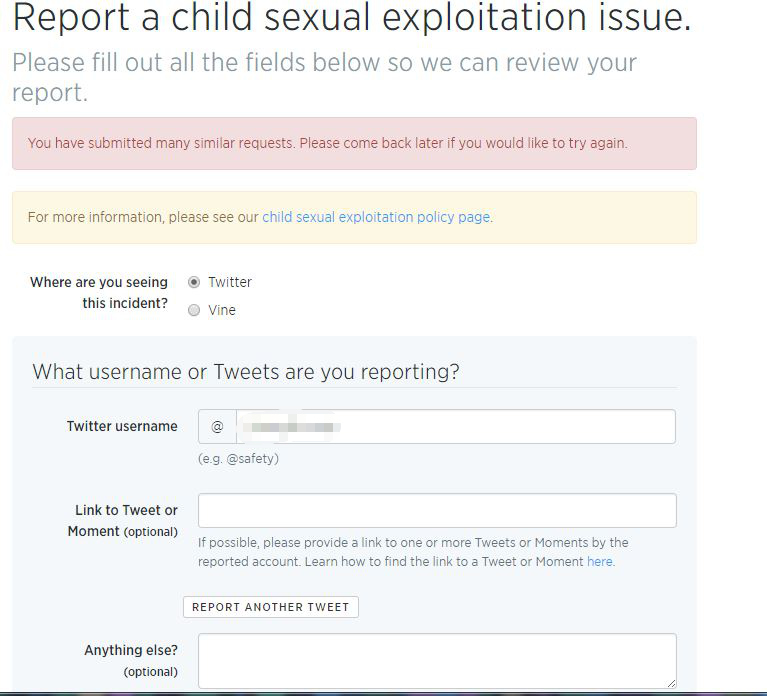
Task: Click the Twitter username input field
Action: coord(456,427)
